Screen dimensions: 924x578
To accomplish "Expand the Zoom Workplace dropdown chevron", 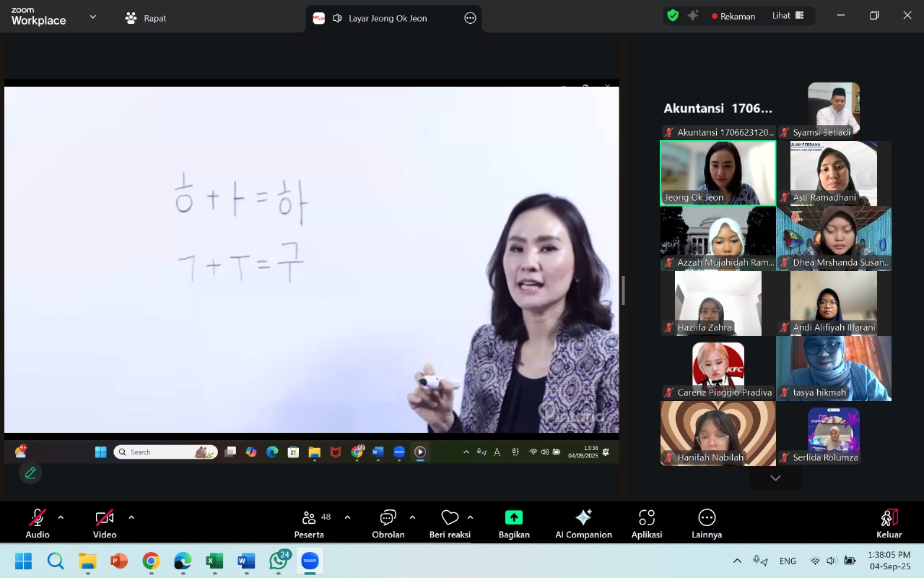I will (92, 17).
